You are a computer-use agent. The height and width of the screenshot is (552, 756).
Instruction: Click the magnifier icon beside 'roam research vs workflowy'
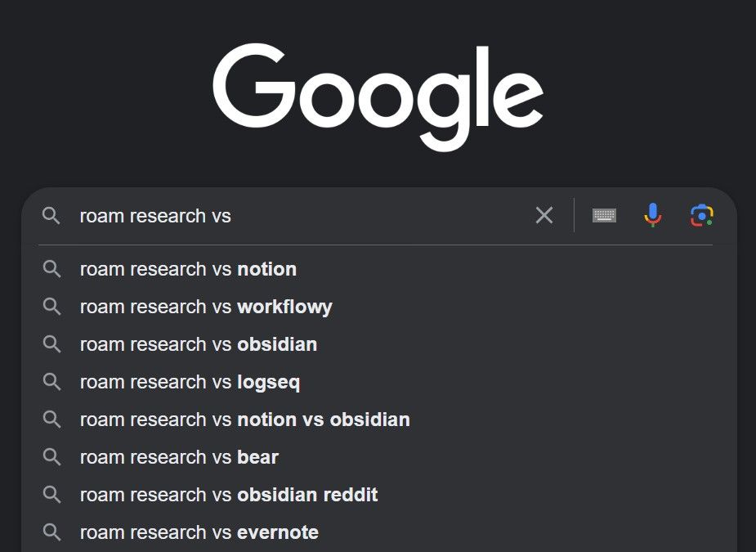click(x=51, y=307)
